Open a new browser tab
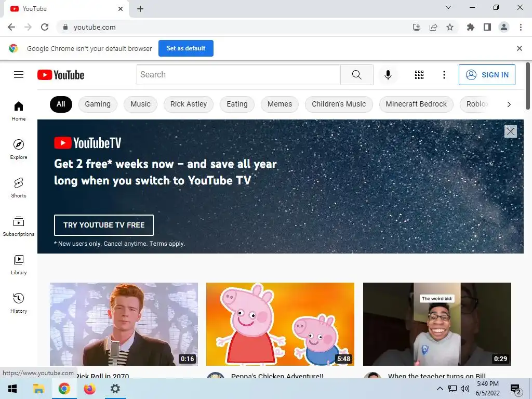The height and width of the screenshot is (399, 532). [x=140, y=9]
